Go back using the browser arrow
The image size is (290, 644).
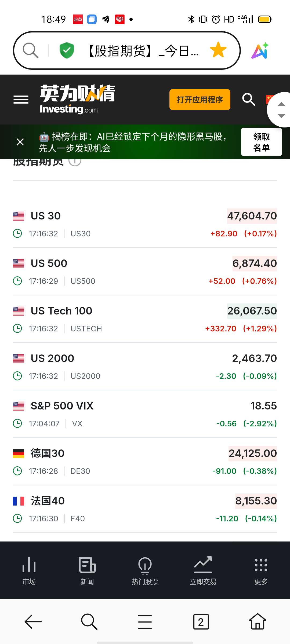[33, 621]
